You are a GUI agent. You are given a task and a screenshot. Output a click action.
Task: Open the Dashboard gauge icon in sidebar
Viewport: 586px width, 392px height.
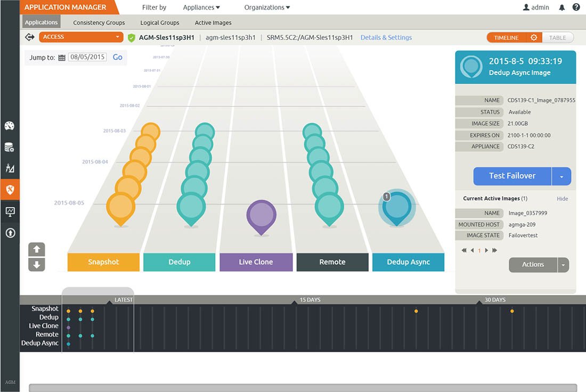coord(11,126)
